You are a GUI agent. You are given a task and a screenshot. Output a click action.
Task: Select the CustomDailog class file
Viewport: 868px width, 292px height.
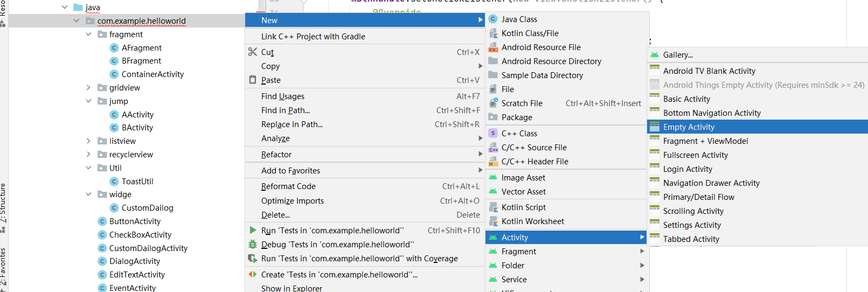[147, 208]
